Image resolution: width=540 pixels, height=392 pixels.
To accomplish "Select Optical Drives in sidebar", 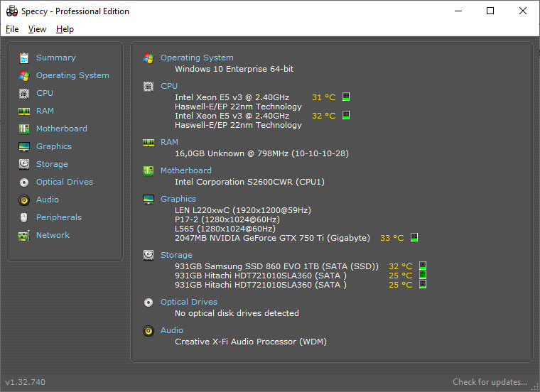I will [65, 182].
